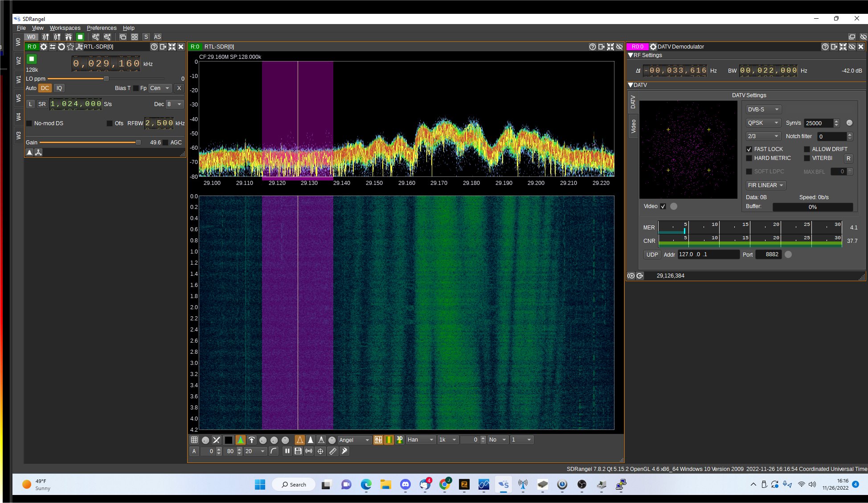Open the DVB-S standard dropdown
The width and height of the screenshot is (868, 503).
click(x=764, y=110)
